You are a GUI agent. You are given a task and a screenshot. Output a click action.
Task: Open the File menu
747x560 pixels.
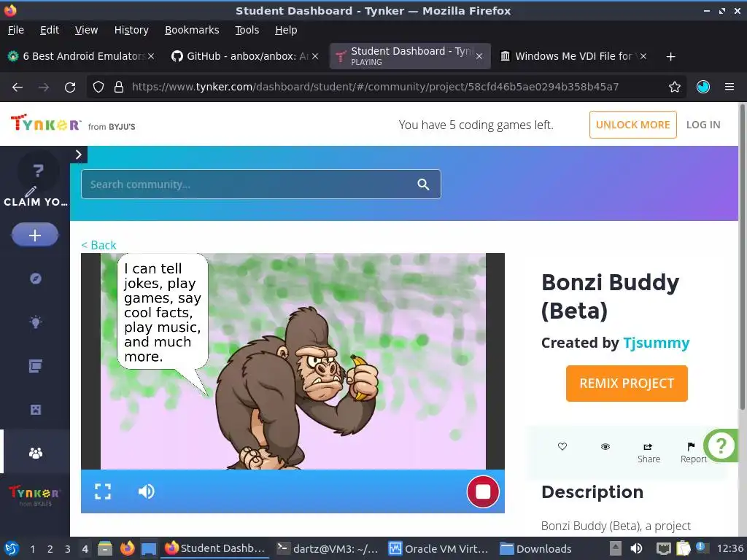pyautogui.click(x=16, y=30)
